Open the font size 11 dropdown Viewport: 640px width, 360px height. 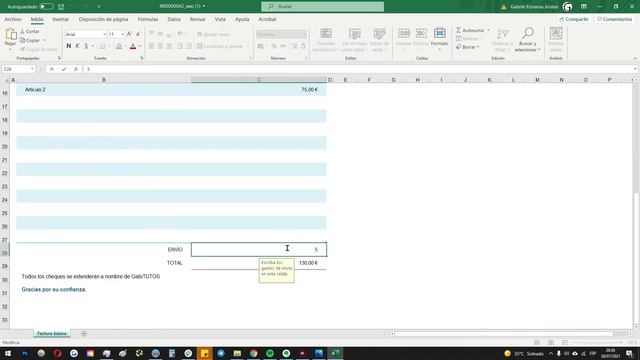(122, 35)
